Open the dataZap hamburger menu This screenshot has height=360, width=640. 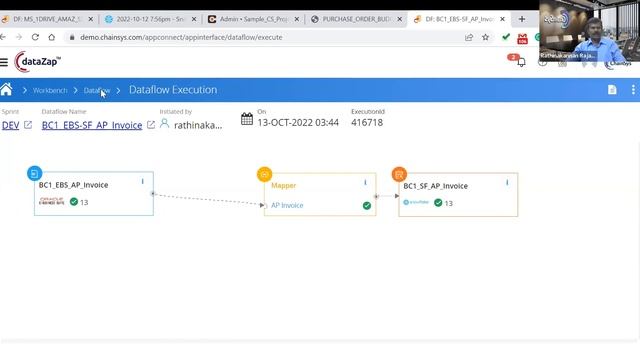(x=4, y=62)
